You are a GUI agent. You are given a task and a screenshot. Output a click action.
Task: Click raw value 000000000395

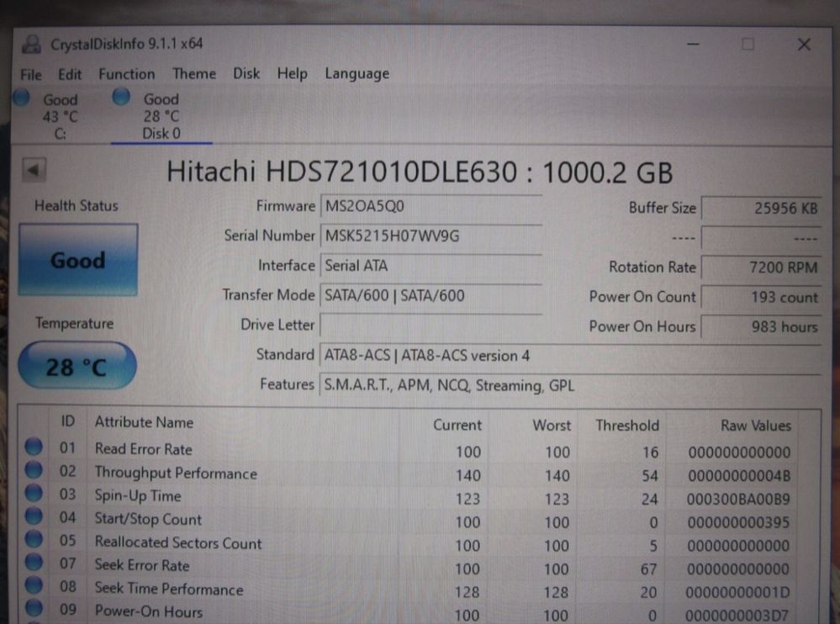tap(738, 522)
